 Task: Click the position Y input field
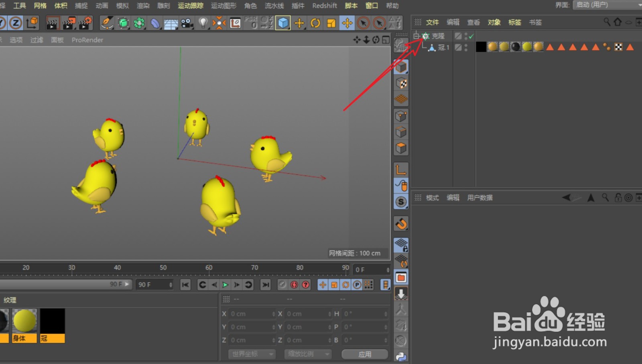tap(252, 327)
